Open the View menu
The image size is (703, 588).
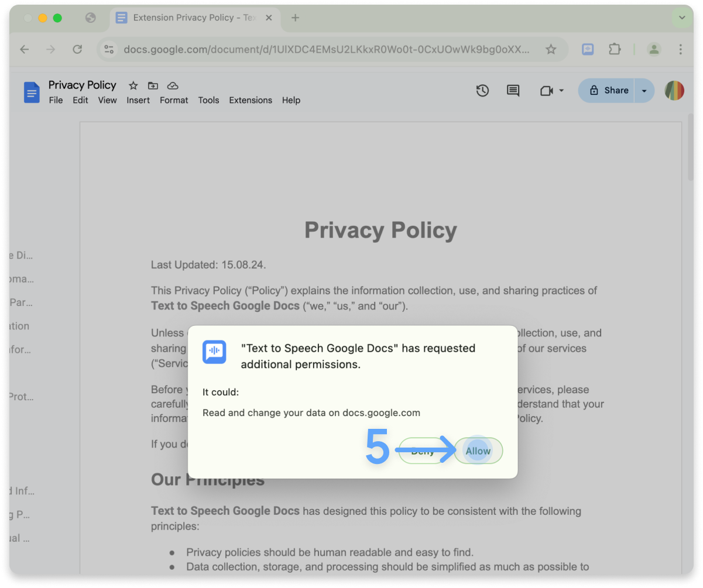pyautogui.click(x=107, y=100)
